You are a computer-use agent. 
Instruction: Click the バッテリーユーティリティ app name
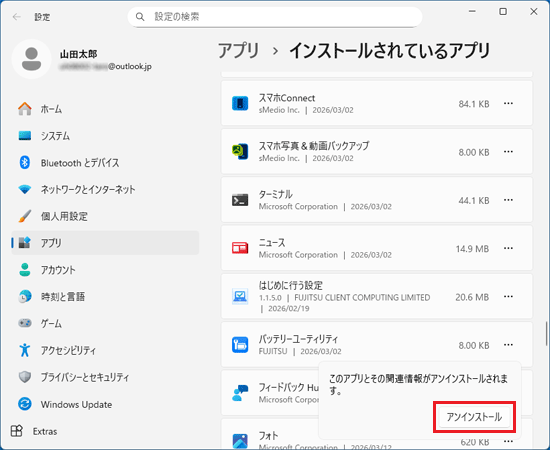298,339
